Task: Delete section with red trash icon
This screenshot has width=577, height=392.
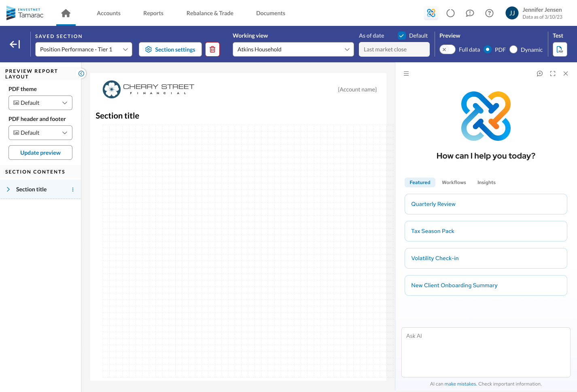Action: coord(212,49)
